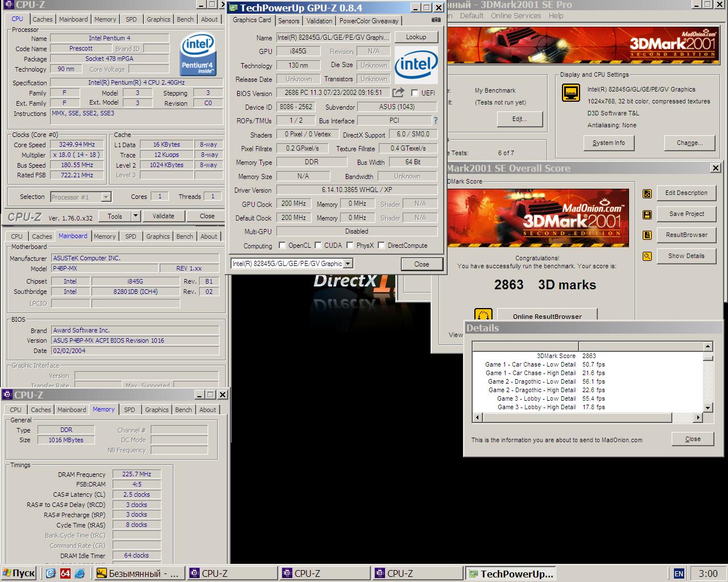Open the SPD tab in the CPU-Z Memory window
728x582 pixels.
coord(130,410)
